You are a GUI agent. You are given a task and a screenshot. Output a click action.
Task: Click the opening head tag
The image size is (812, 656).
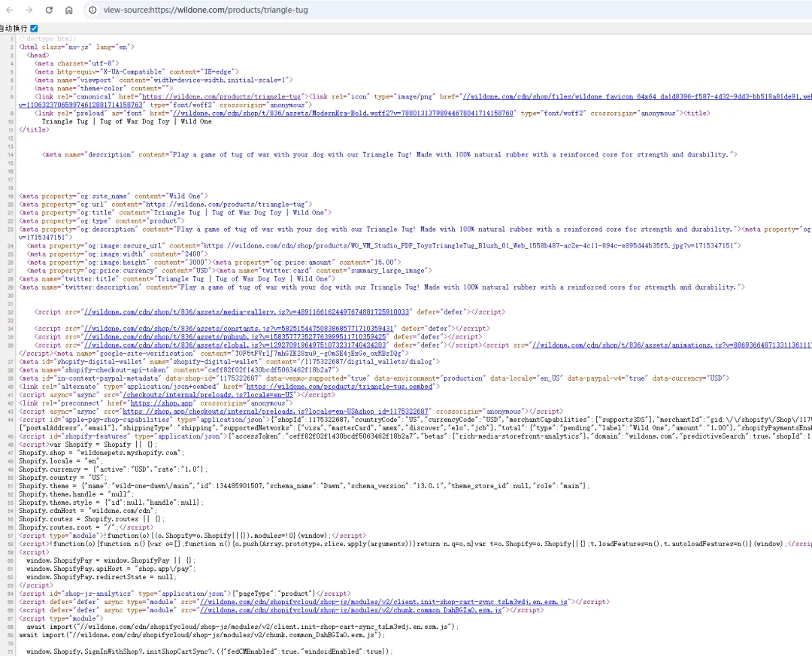[38, 55]
